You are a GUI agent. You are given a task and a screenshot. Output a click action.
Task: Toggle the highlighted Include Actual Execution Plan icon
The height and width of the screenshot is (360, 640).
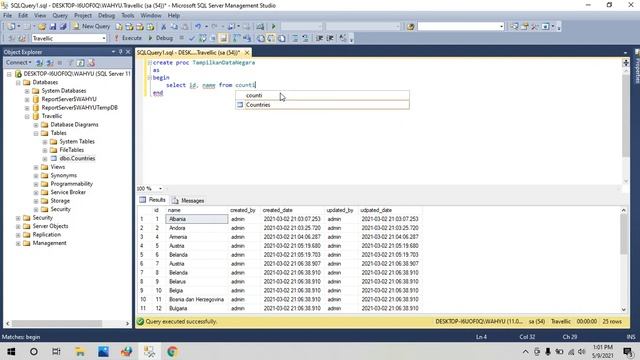pos(223,38)
